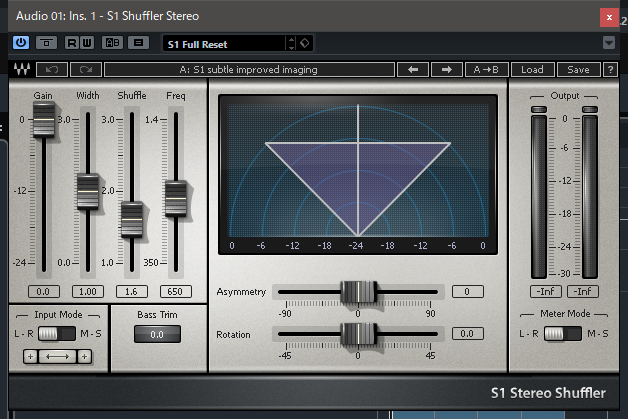
Task: Click the left polarity plus button
Action: tap(30, 356)
